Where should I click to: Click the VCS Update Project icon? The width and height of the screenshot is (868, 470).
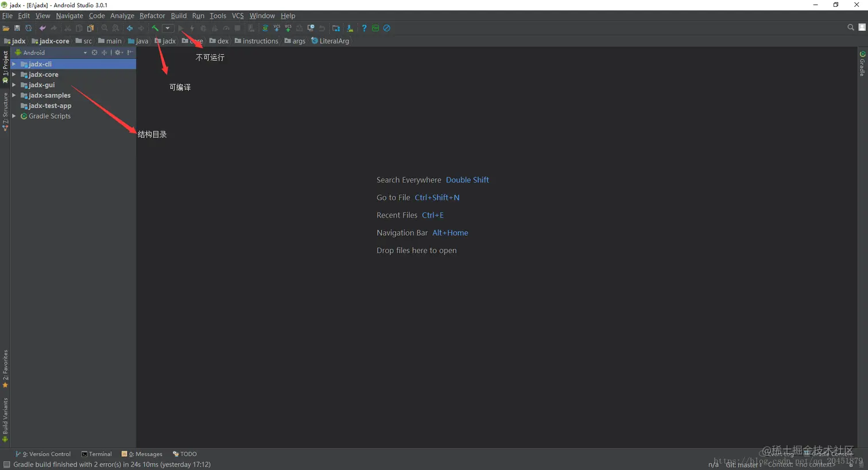point(277,28)
